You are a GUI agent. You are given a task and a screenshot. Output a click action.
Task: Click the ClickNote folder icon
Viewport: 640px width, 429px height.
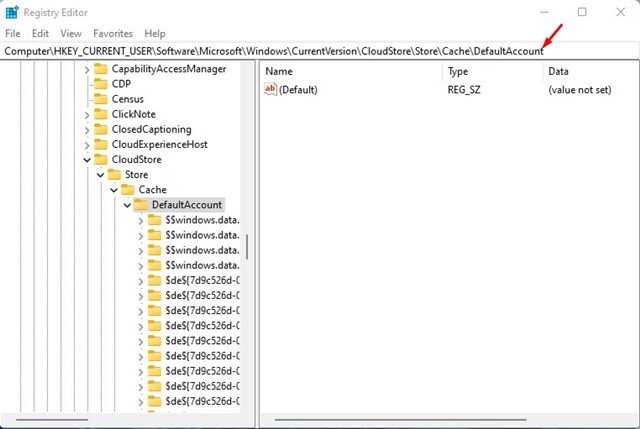click(x=101, y=114)
